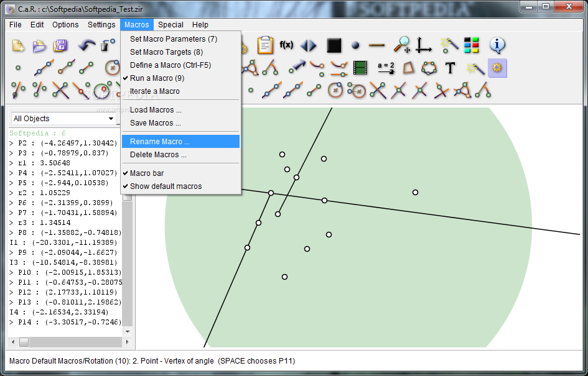
Task: Click the wand hide tool beside T icon
Action: [475, 68]
